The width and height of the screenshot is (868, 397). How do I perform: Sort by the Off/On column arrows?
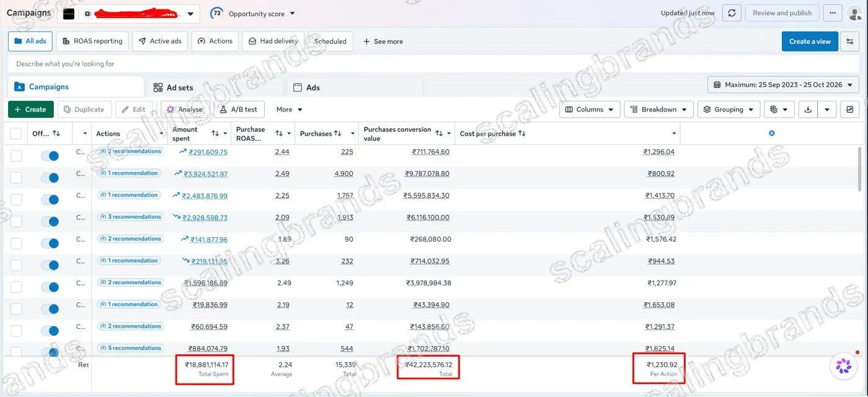coord(56,134)
